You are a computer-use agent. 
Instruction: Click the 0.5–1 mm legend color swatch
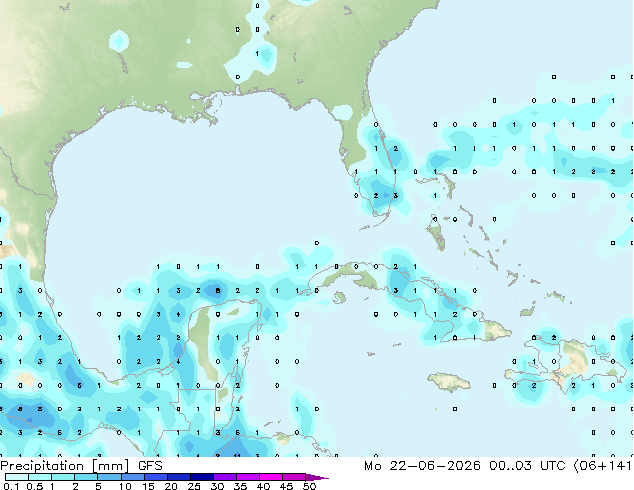[40, 477]
